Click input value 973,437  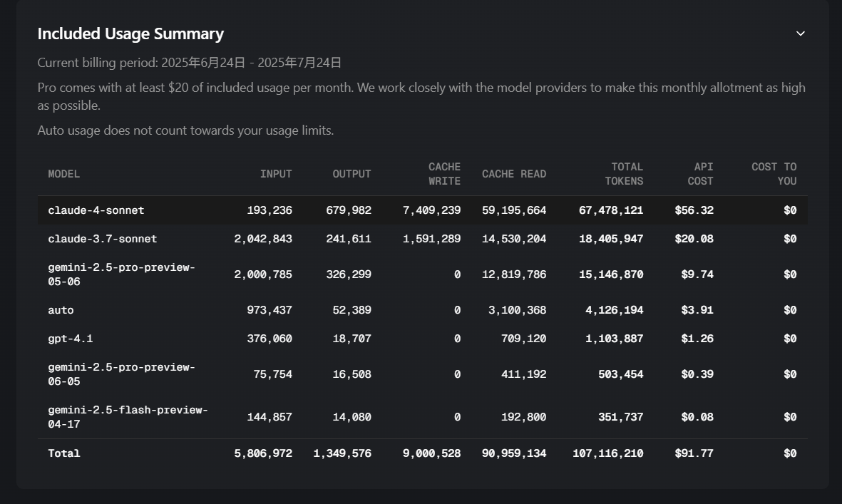pos(269,310)
